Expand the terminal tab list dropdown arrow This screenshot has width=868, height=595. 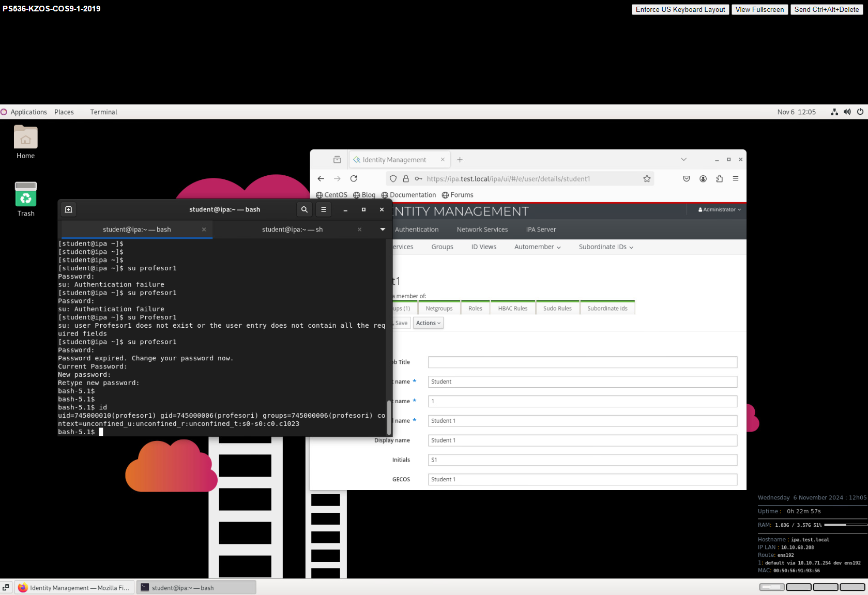pos(383,230)
